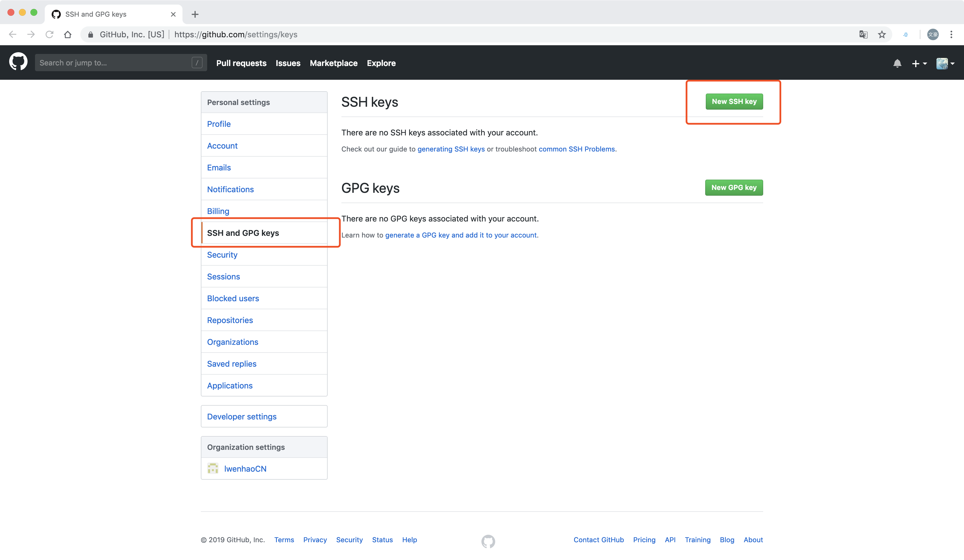Open the notifications bell icon

[x=897, y=63]
